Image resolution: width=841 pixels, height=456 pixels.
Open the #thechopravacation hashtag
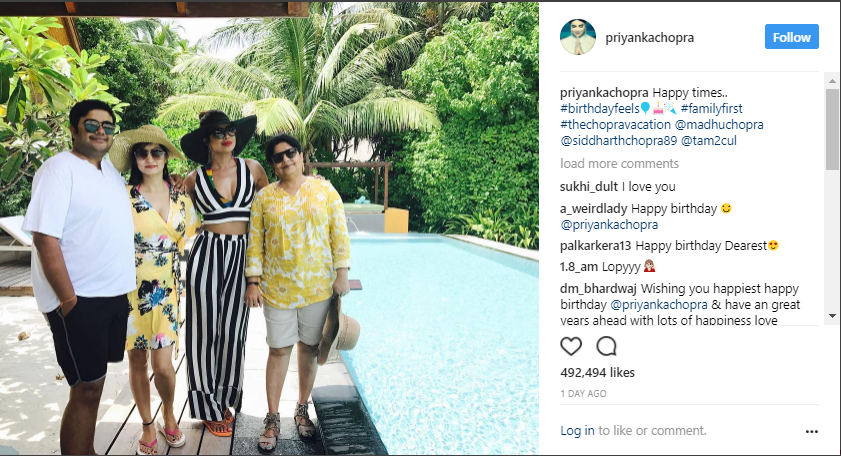pyautogui.click(x=615, y=124)
